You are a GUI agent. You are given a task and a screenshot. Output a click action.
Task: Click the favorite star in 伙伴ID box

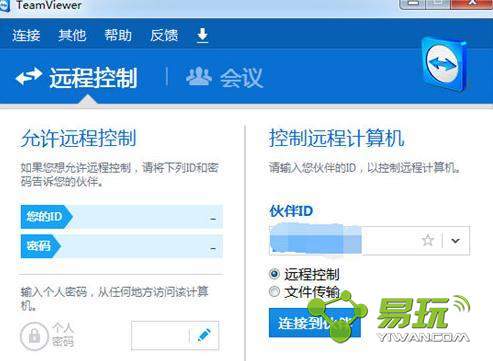click(428, 240)
